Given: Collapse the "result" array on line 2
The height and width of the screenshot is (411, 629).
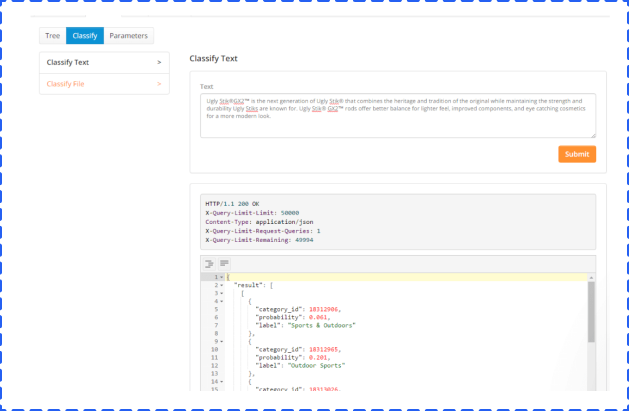Looking at the screenshot, I should [220, 285].
